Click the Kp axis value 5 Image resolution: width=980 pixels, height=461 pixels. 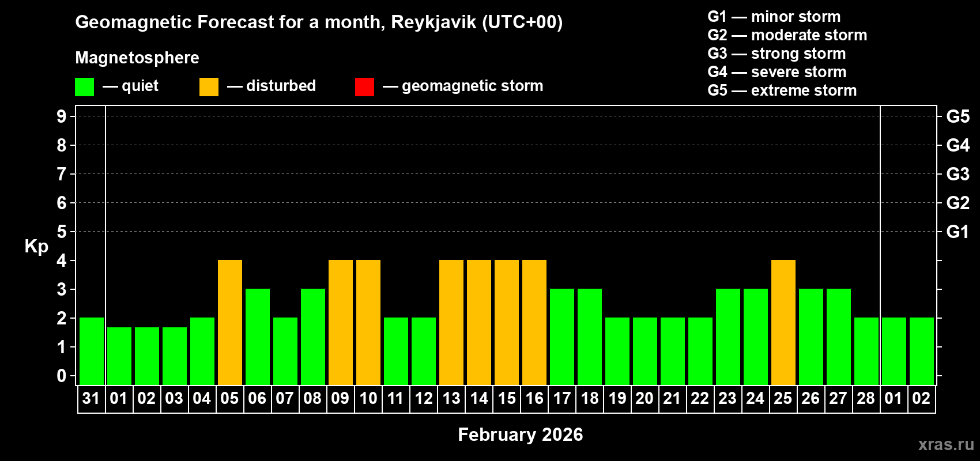coord(62,232)
